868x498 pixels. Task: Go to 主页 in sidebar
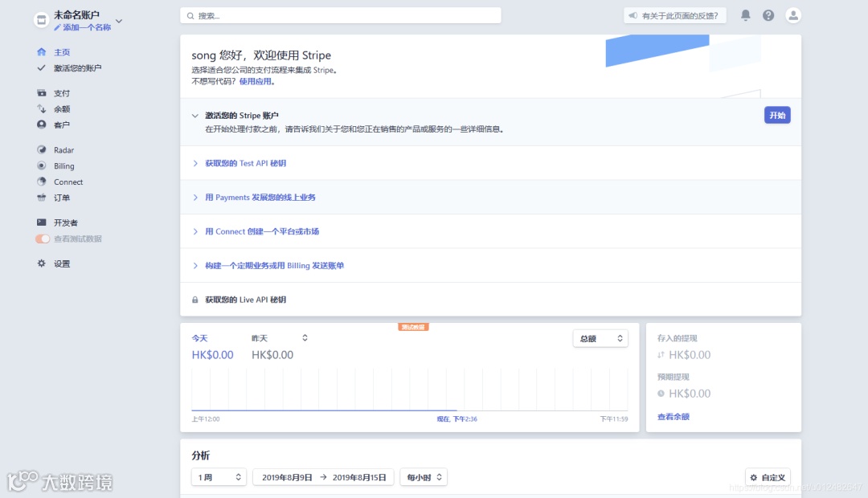click(61, 52)
